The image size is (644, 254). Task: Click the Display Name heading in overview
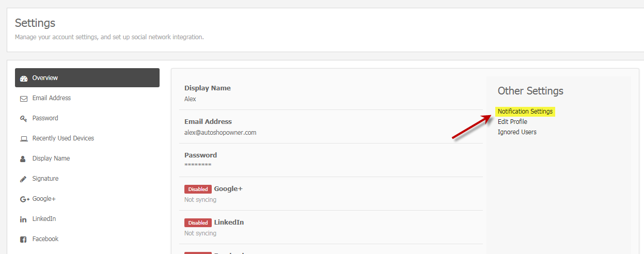208,88
